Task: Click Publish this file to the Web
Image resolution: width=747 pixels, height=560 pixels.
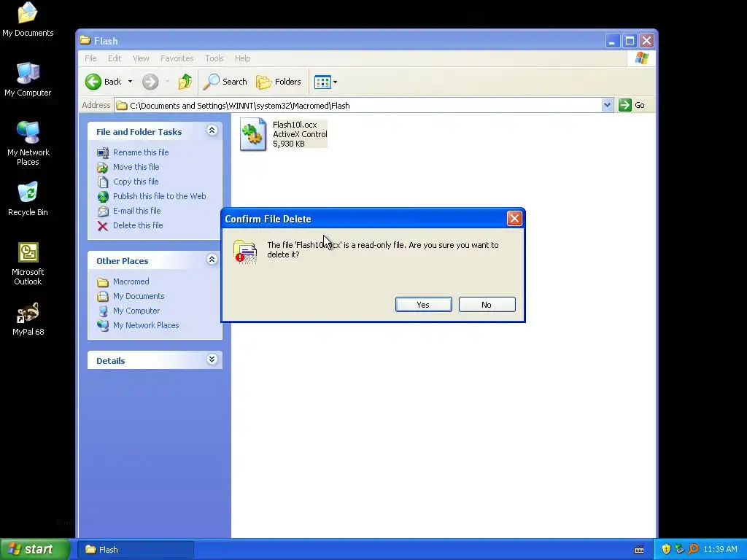Action: click(159, 196)
